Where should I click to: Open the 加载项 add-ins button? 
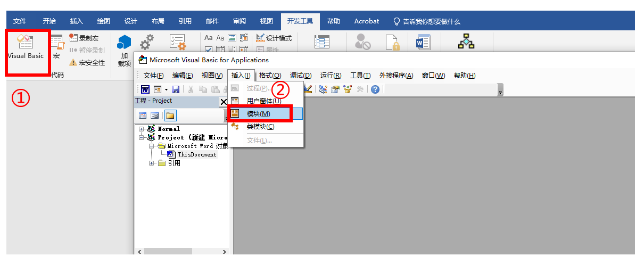[x=125, y=50]
